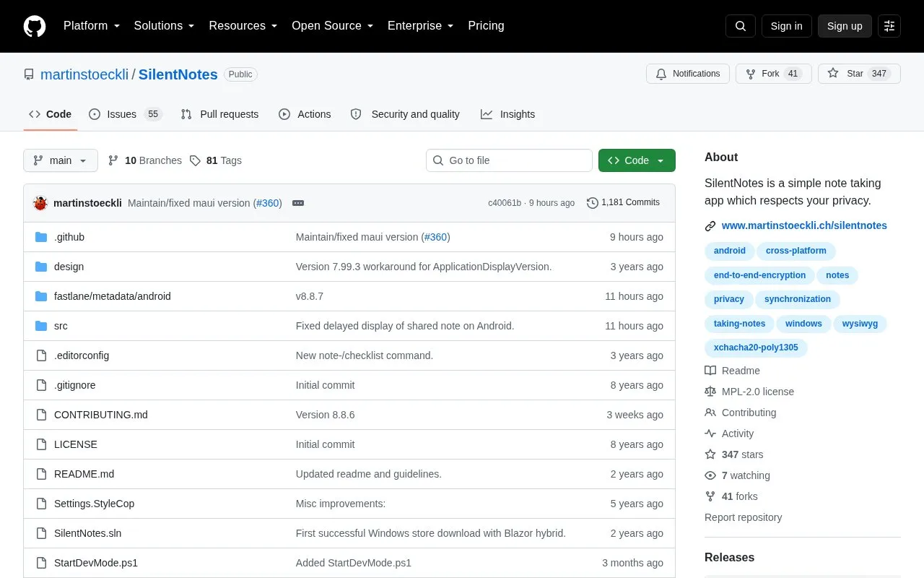Click the Sign in button
Viewport: 924px width, 578px height.
pyautogui.click(x=787, y=26)
